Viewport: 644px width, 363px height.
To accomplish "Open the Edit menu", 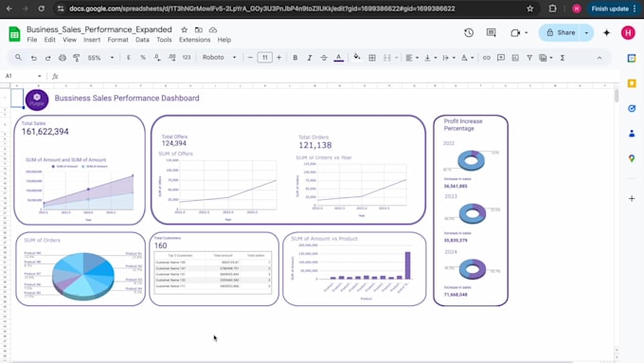I will pyautogui.click(x=49, y=40).
